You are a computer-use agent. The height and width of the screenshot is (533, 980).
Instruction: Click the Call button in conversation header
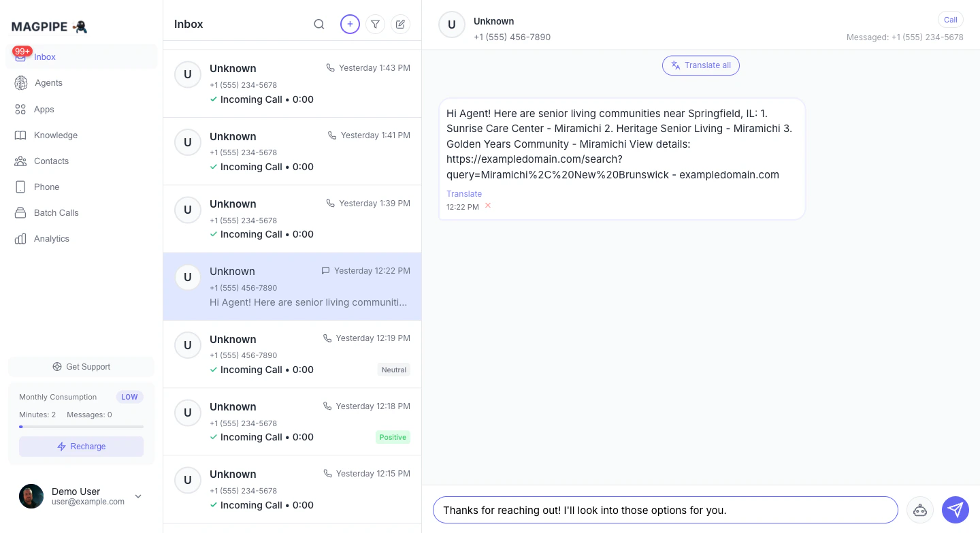click(x=951, y=20)
